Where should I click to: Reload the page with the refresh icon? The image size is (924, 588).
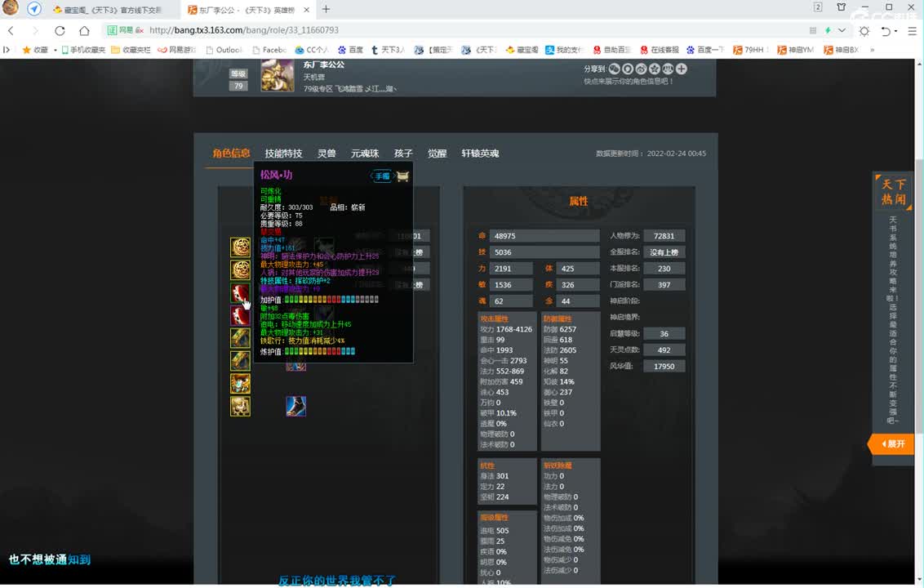[x=60, y=30]
